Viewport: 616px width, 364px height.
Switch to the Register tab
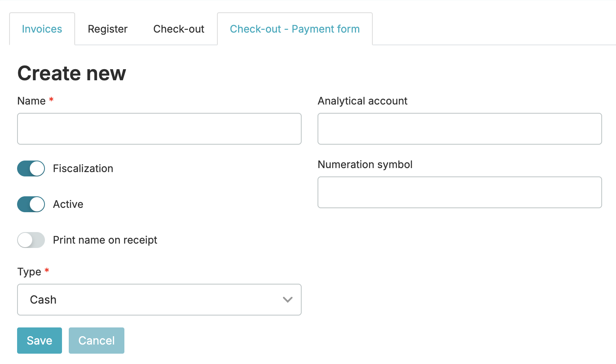pyautogui.click(x=107, y=29)
